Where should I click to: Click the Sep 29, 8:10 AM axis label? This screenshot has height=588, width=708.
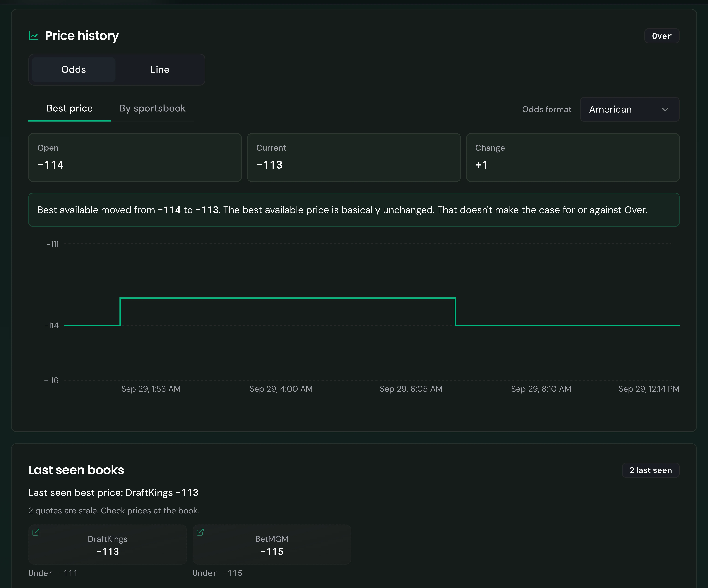point(541,389)
